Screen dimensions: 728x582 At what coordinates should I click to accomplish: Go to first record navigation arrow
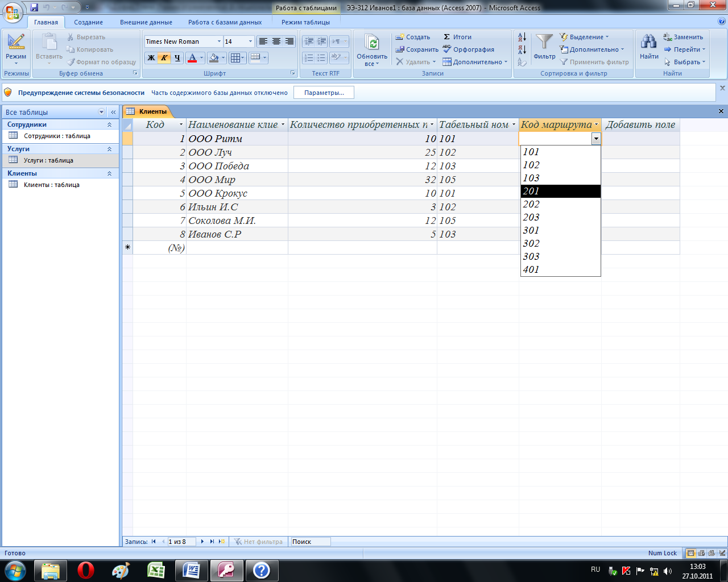click(154, 542)
